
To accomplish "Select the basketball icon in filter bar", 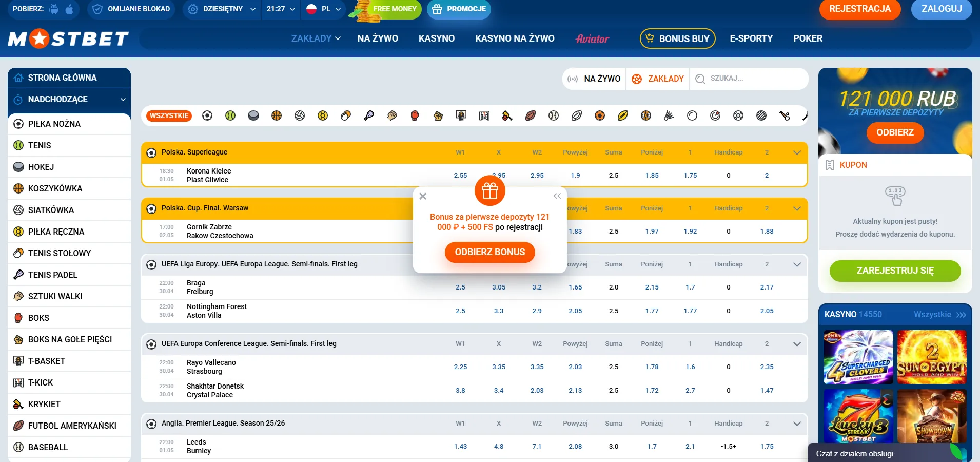I will tap(277, 115).
